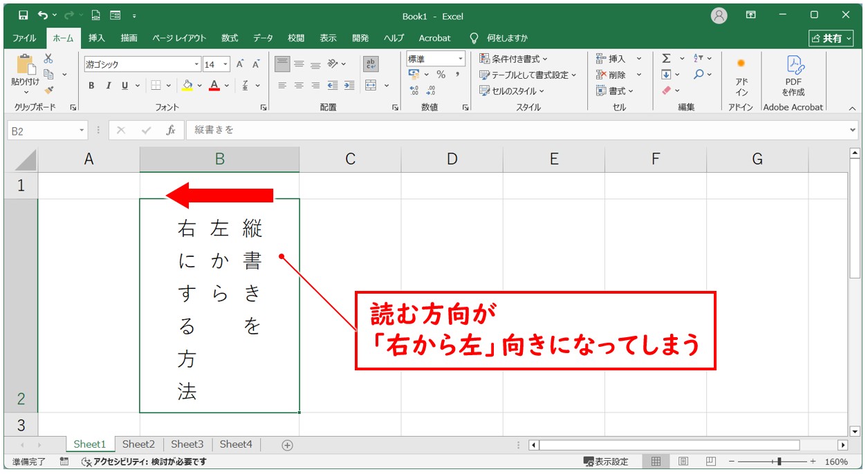Click the zoom slider handle
Image resolution: width=868 pixels, height=474 pixels.
pyautogui.click(x=779, y=462)
